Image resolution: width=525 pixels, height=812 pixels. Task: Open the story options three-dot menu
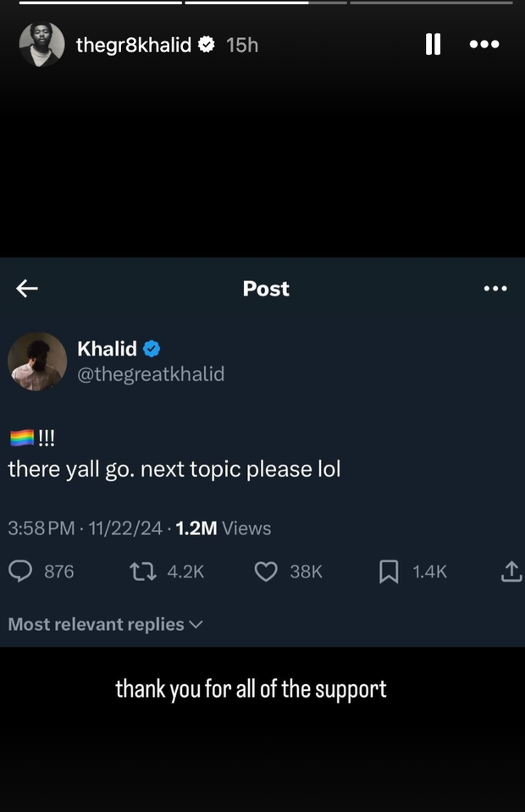click(484, 44)
